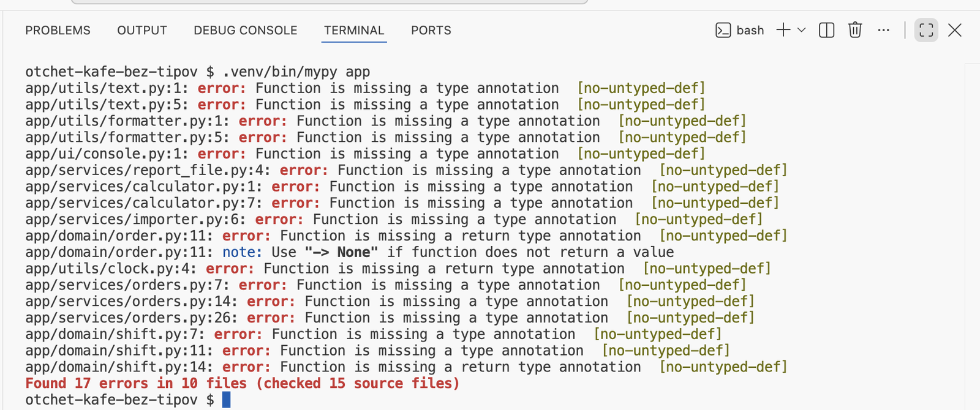
Task: Click the bash terminal profile icon
Action: click(723, 30)
